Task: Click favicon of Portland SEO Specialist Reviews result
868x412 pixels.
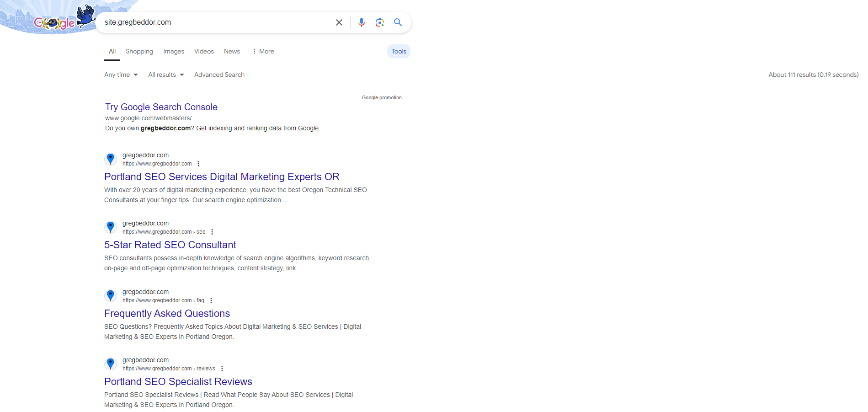Action: coord(111,364)
